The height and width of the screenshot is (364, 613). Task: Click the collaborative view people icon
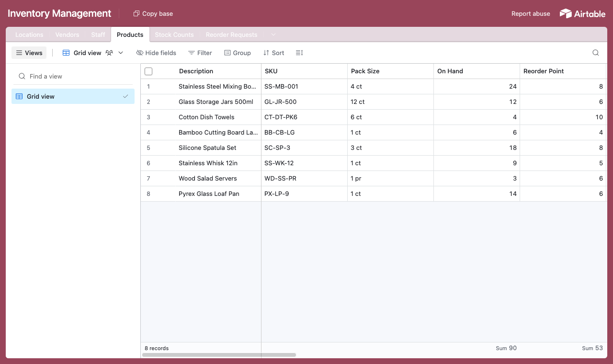(x=109, y=53)
